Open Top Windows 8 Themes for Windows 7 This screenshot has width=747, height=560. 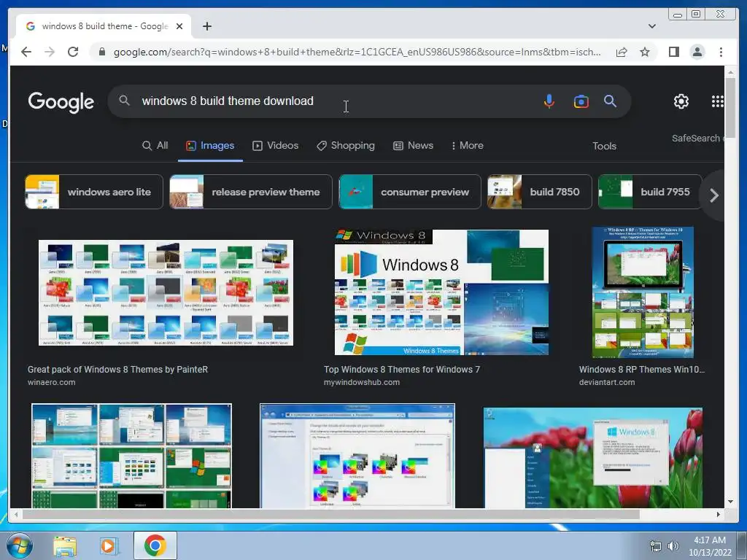402,370
